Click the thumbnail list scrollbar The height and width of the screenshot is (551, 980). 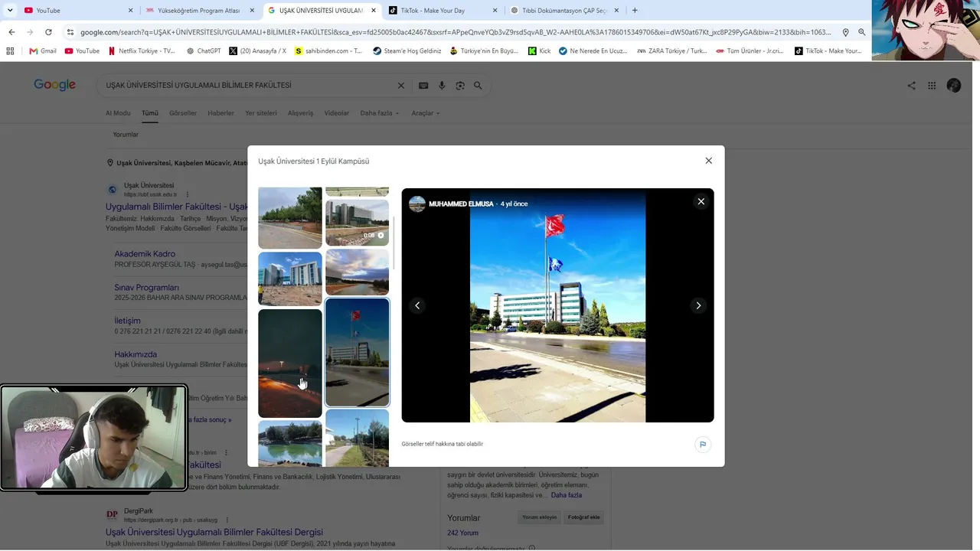[394, 243]
